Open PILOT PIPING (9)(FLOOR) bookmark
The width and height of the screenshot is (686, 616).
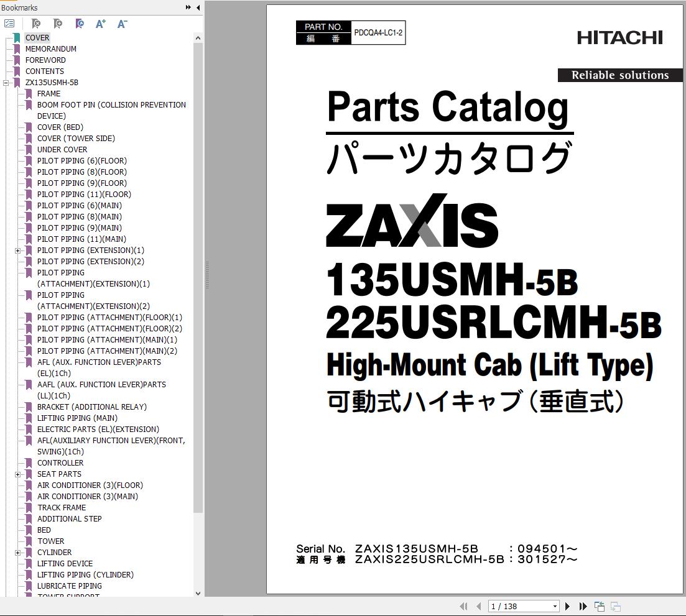point(82,183)
